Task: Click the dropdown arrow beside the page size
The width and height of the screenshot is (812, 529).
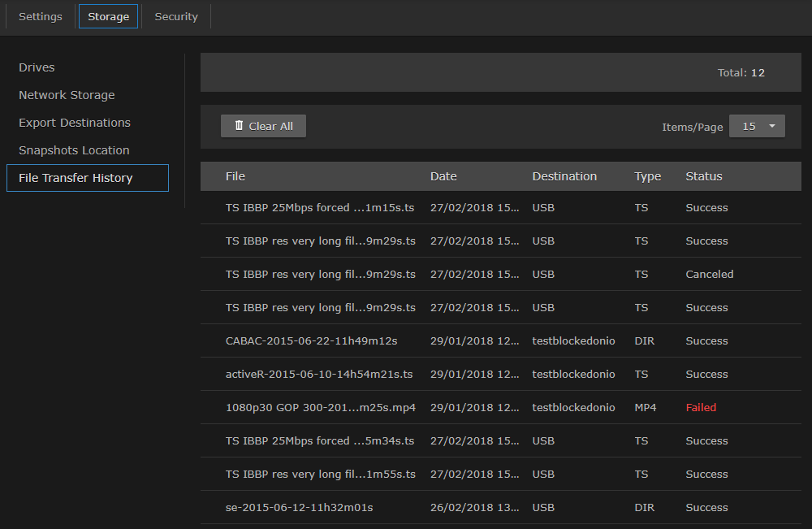Action: tap(771, 126)
